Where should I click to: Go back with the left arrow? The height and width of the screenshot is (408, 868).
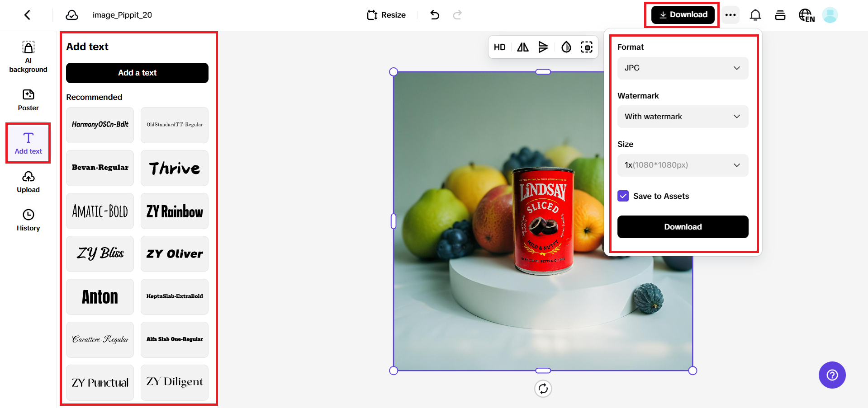(27, 15)
